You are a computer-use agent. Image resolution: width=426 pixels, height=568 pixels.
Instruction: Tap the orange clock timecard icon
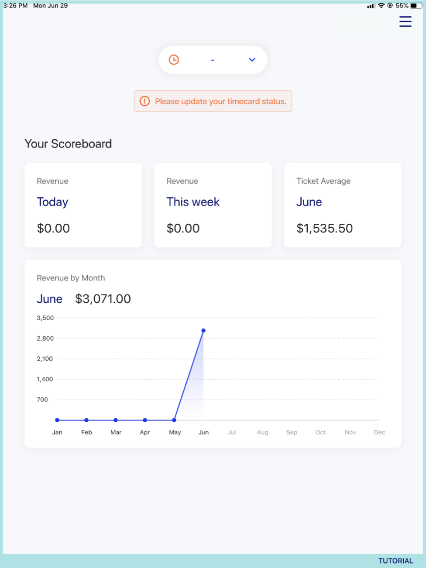pos(174,60)
